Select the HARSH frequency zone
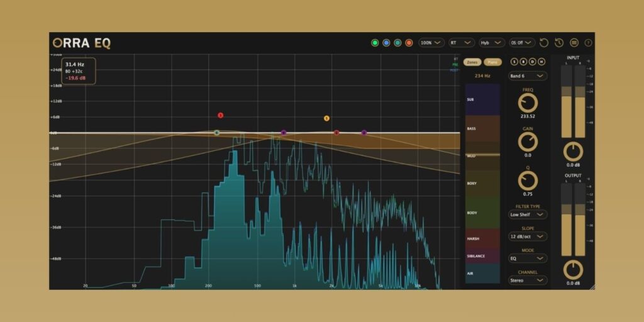The width and height of the screenshot is (644, 322). tap(482, 238)
